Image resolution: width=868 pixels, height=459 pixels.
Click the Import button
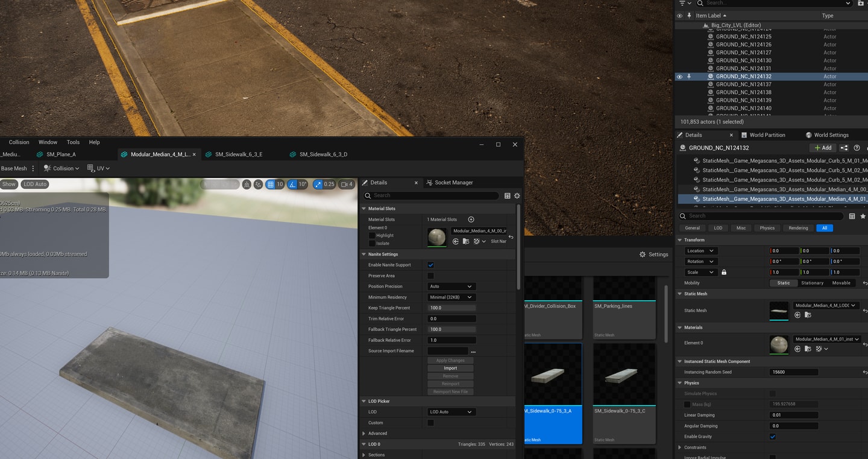450,368
